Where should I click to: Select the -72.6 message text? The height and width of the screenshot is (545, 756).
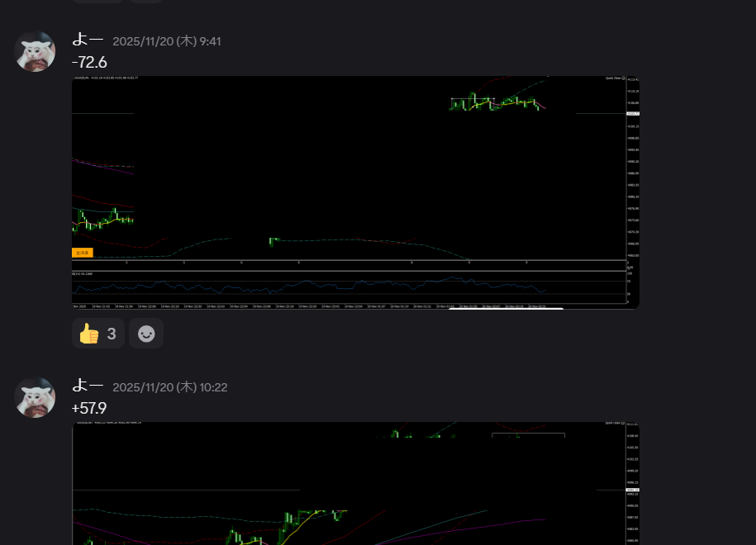tap(89, 63)
